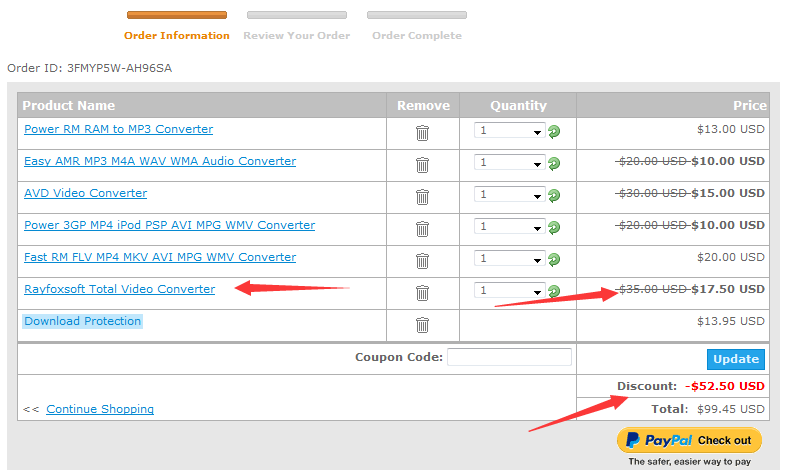Open Rayfoxsoft Total Video Converter quantity dropdown
The height and width of the screenshot is (470, 793).
[x=510, y=290]
